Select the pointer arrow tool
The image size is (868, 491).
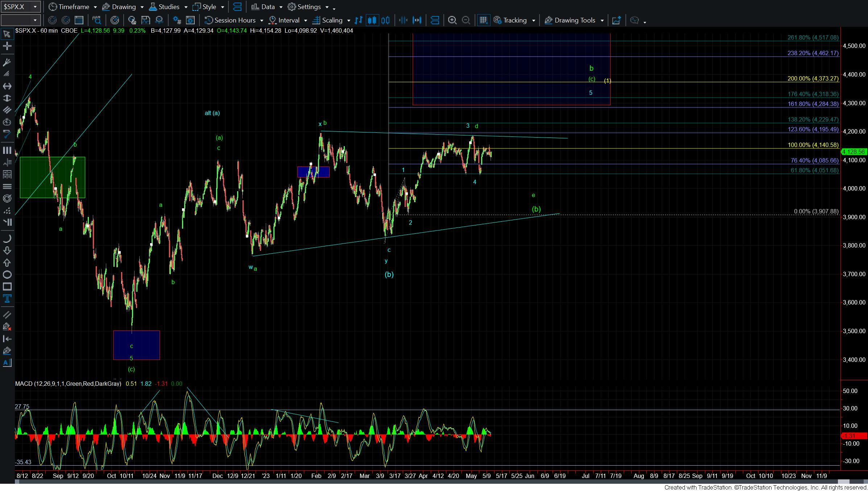[7, 34]
